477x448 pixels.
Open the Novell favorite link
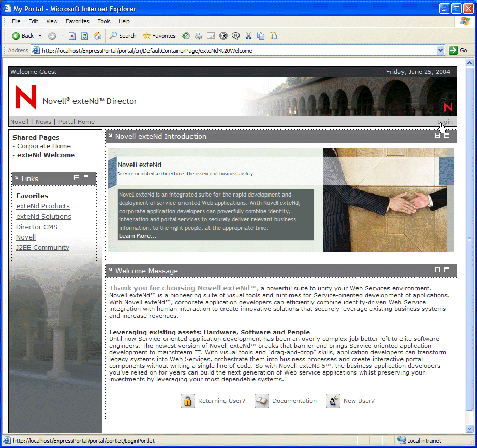point(26,237)
